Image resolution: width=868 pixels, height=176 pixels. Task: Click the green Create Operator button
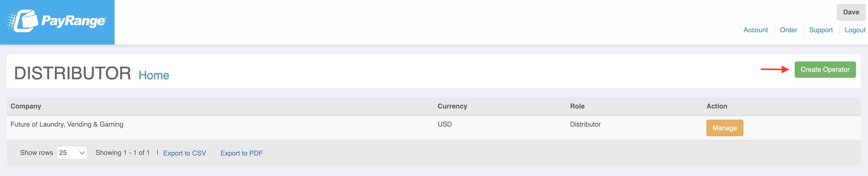(x=825, y=70)
